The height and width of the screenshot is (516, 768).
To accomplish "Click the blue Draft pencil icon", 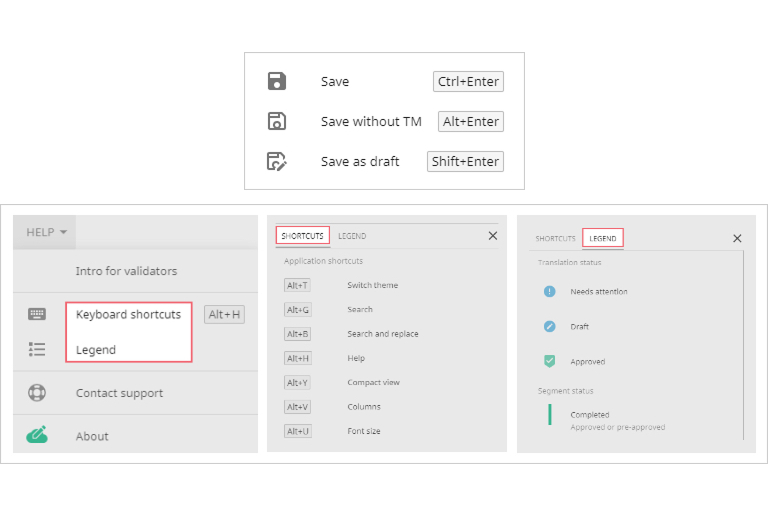I will (549, 327).
